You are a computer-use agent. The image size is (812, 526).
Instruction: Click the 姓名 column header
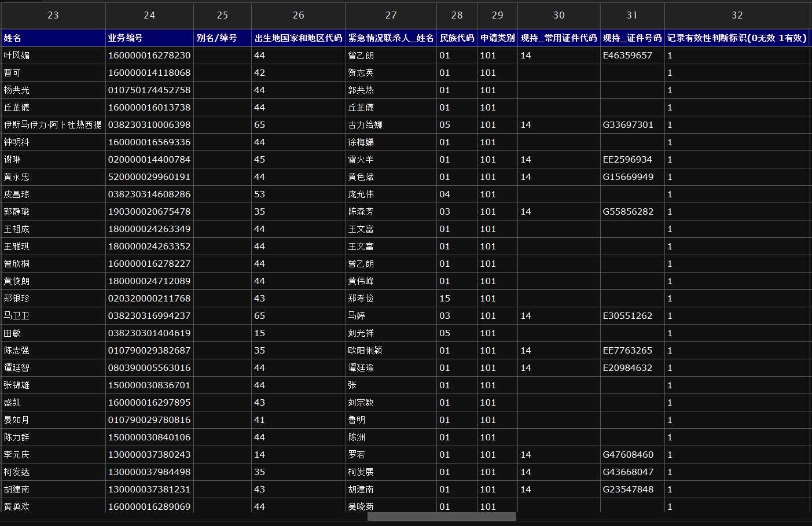pyautogui.click(x=53, y=38)
